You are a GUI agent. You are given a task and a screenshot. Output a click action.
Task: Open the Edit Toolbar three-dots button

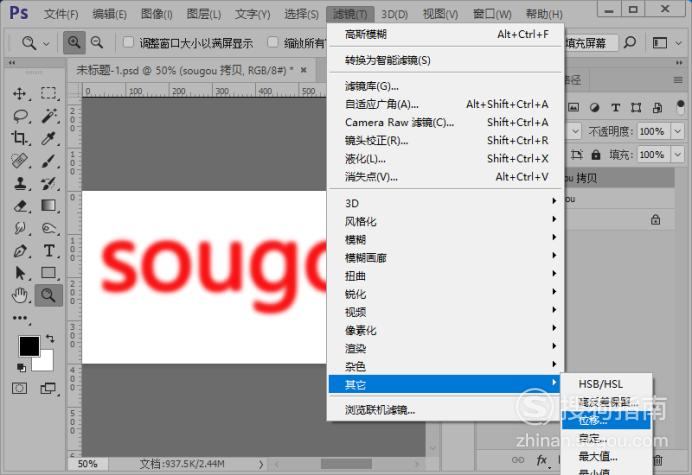click(x=20, y=318)
